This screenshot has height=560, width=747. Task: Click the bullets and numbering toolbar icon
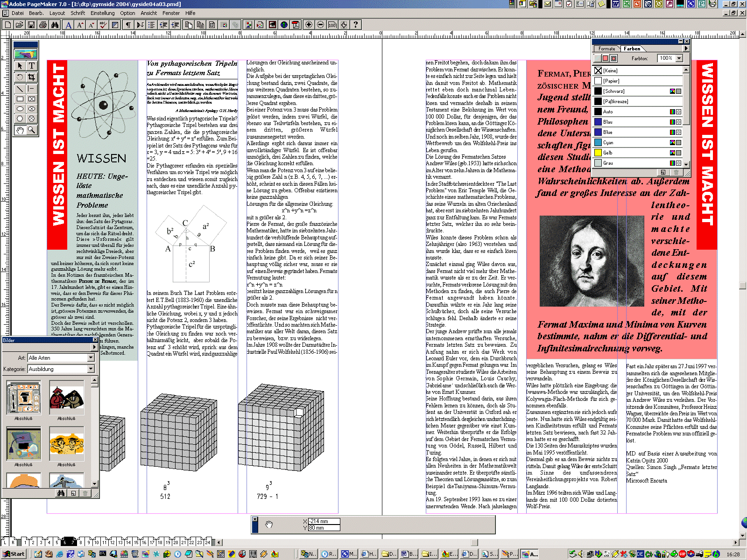[152, 25]
